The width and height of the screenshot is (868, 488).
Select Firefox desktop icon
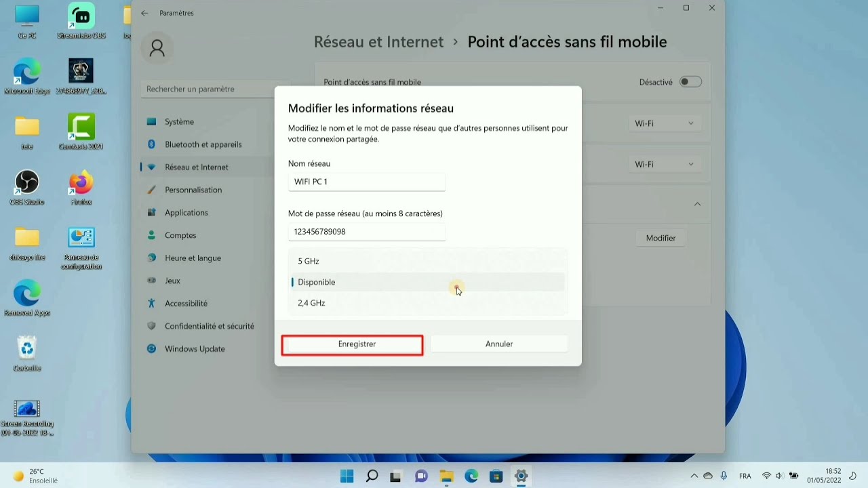(x=81, y=188)
